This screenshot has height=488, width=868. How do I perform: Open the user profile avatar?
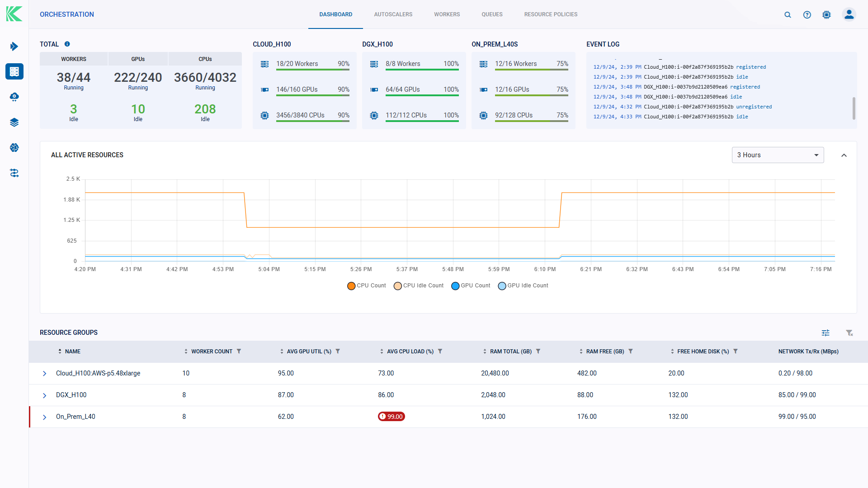(849, 14)
